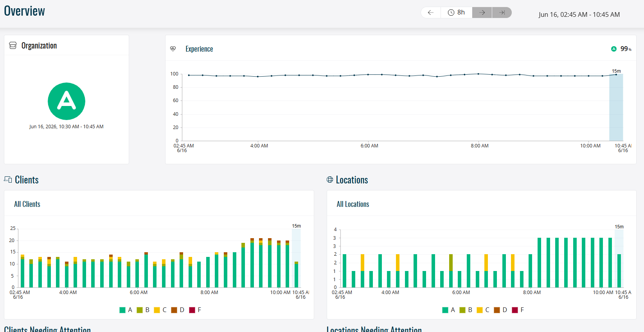Screen dimensions: 644x332
Task: Click the Clients devices icon
Action: [8, 179]
